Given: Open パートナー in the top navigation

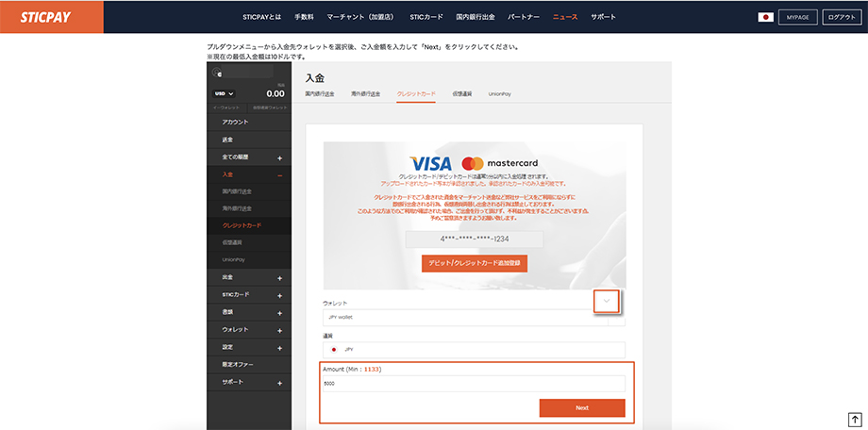Looking at the screenshot, I should [x=523, y=17].
